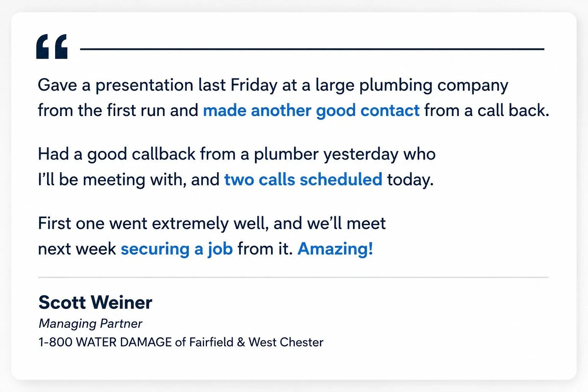Click 'large plumbing company' phrase
Image resolution: width=588 pixels, height=392 pixels.
[412, 85]
